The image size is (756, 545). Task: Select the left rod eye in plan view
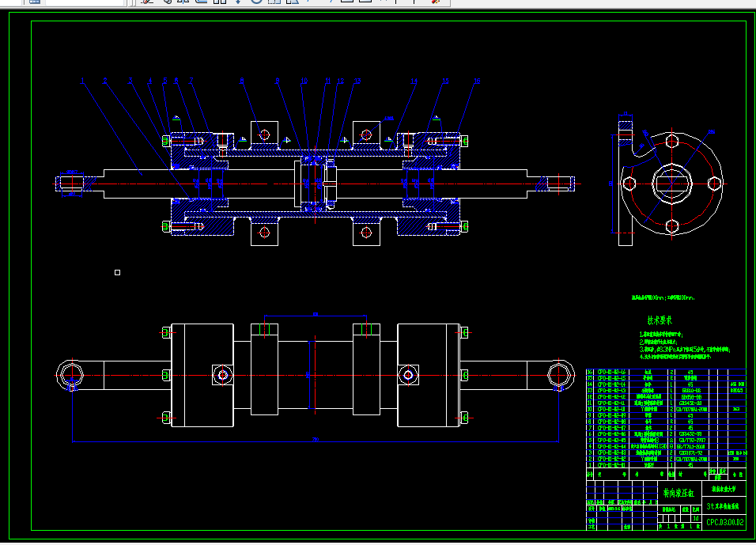point(70,375)
